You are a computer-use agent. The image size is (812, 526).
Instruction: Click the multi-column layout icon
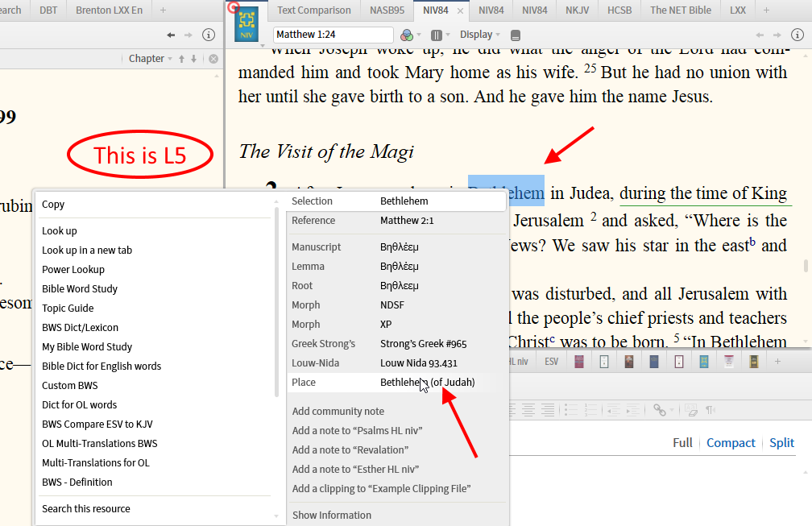coord(437,35)
